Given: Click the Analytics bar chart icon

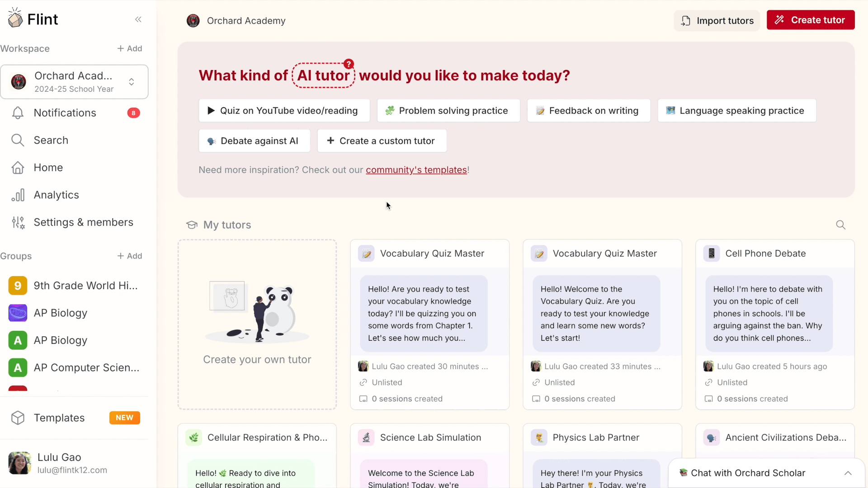Looking at the screenshot, I should 18,195.
